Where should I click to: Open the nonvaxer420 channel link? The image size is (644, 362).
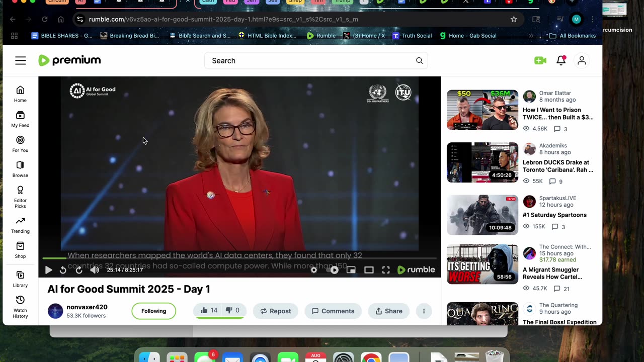87,307
